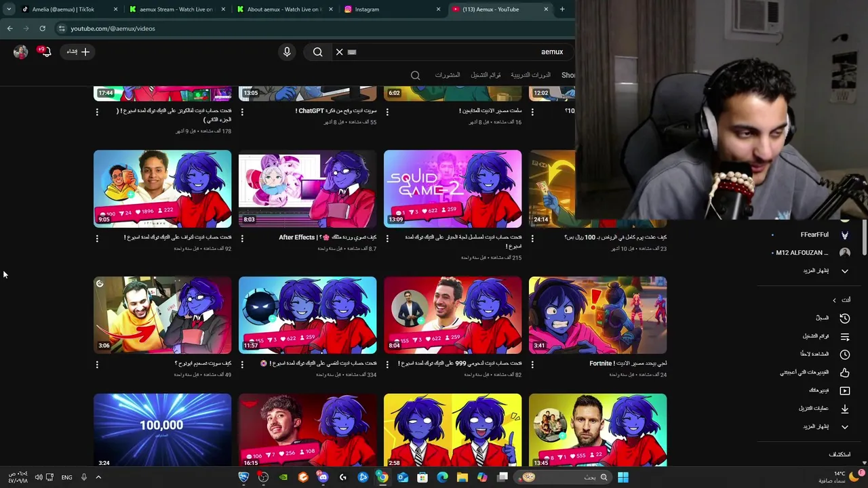Click the voice search microphone button
The image size is (868, 488).
point(287,52)
